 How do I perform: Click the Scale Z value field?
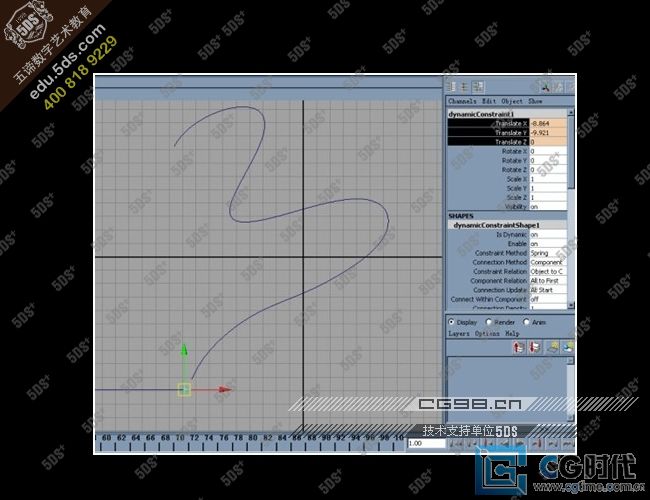pyautogui.click(x=548, y=197)
